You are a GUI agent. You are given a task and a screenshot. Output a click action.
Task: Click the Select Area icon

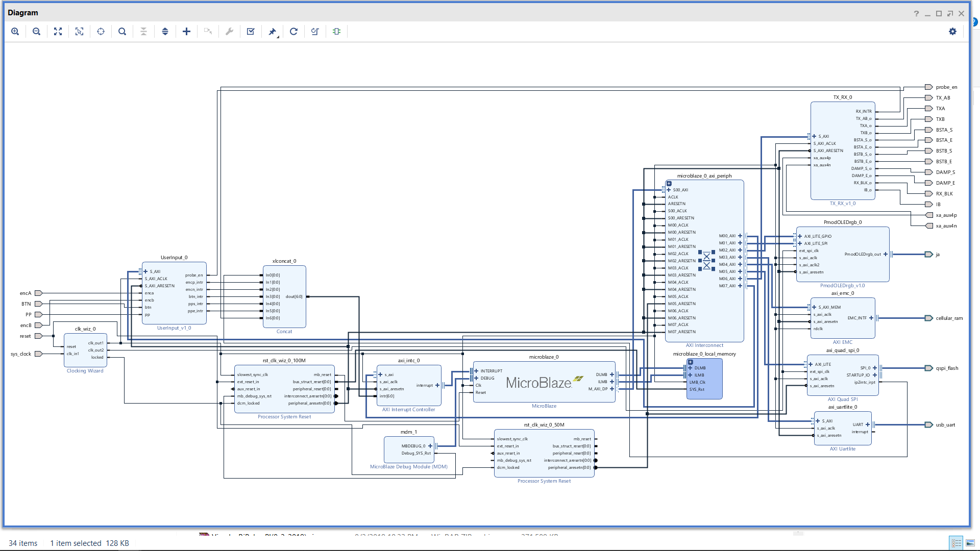click(79, 32)
